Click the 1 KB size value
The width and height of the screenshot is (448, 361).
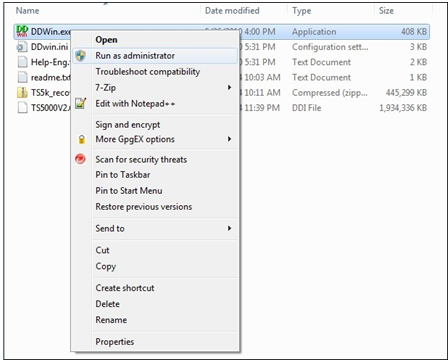tap(418, 77)
